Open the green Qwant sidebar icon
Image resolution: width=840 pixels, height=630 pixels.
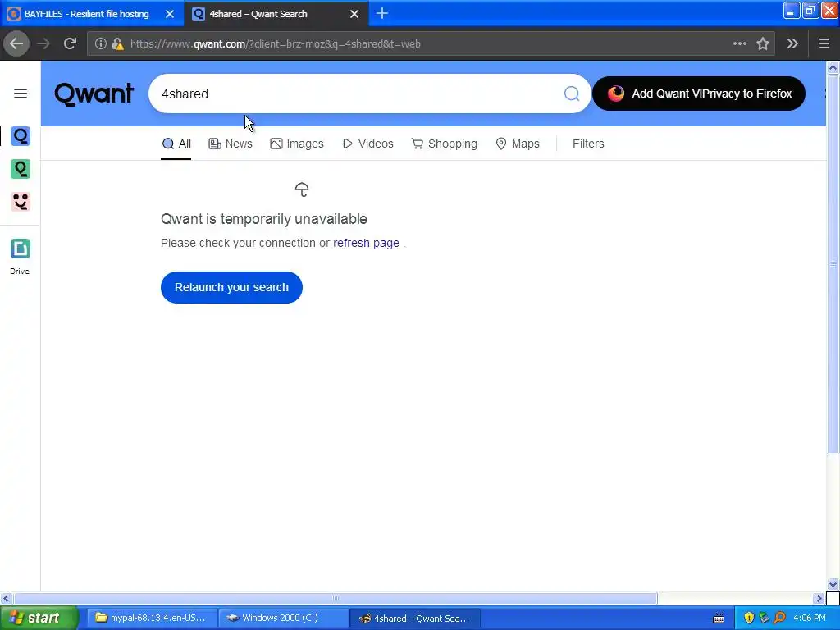pos(21,169)
